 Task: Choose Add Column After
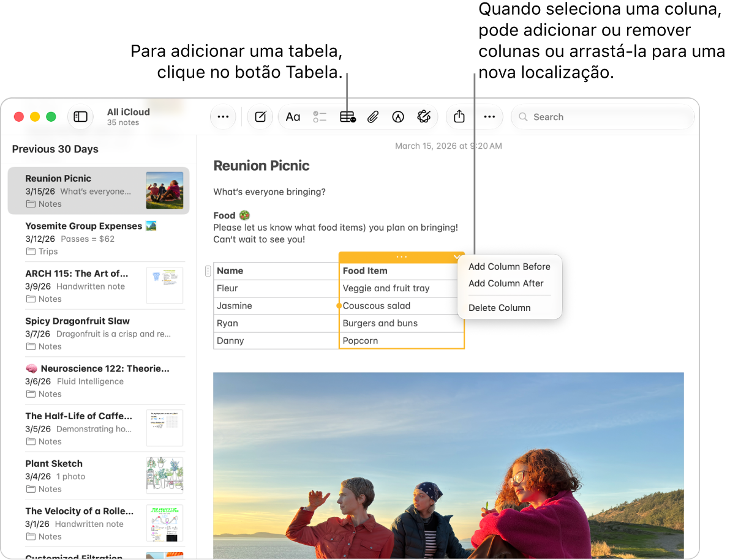coord(506,283)
